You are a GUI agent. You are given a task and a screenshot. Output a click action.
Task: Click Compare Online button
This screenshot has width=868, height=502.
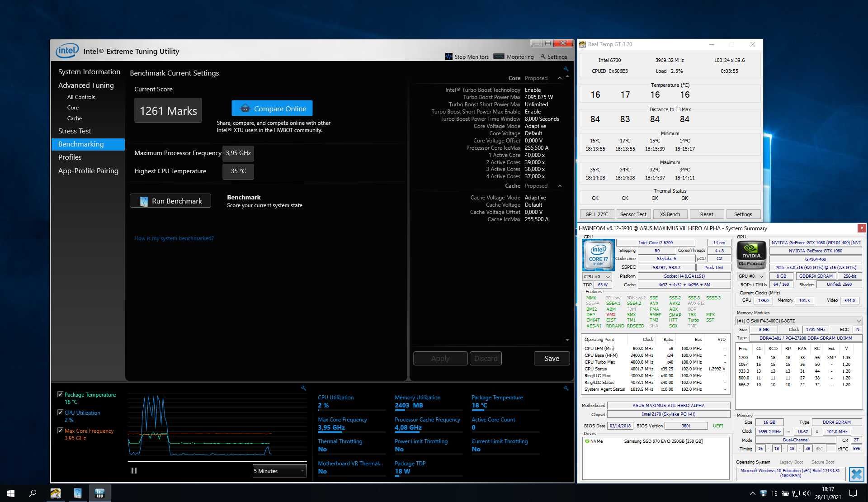[x=274, y=108]
